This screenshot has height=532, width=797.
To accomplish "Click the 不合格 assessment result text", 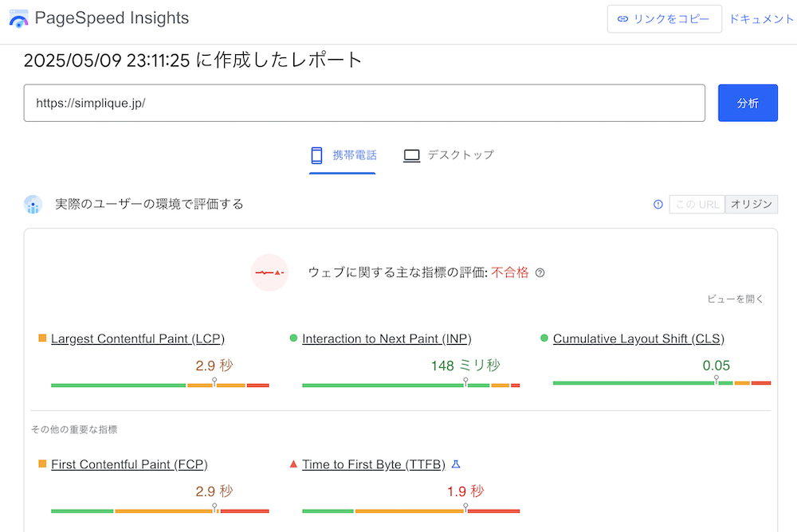I will (x=510, y=273).
